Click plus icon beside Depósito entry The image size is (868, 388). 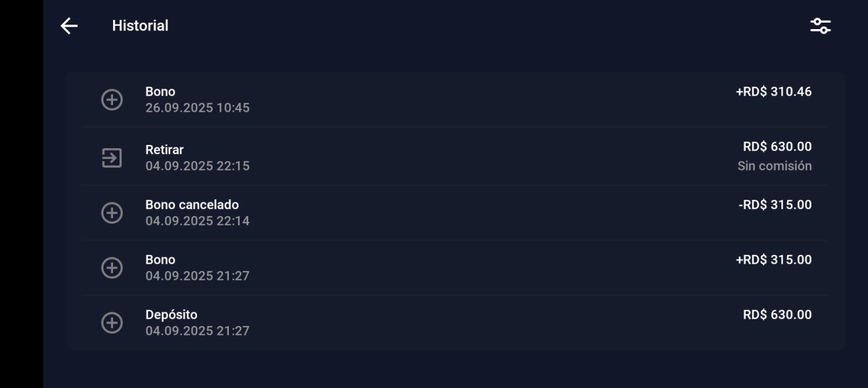point(112,323)
